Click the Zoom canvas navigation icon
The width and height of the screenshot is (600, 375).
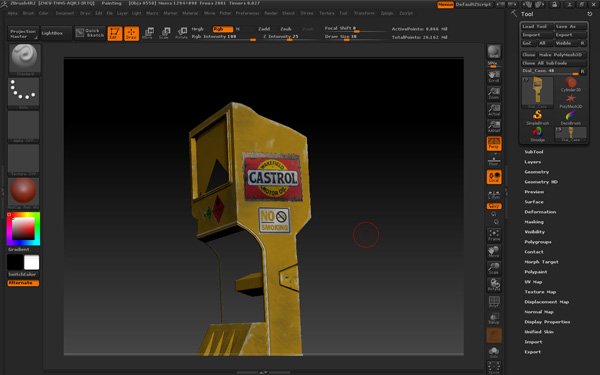coord(494,93)
